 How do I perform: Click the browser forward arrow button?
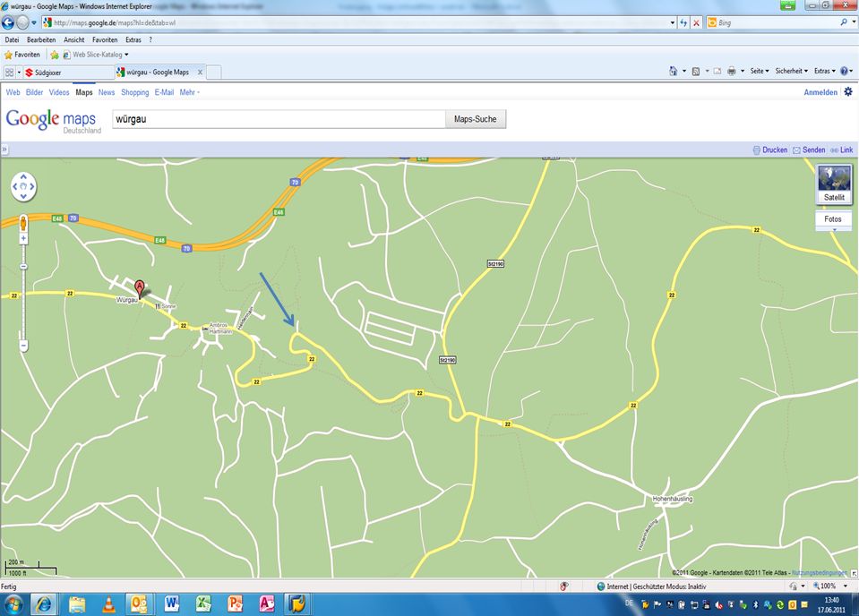click(22, 22)
